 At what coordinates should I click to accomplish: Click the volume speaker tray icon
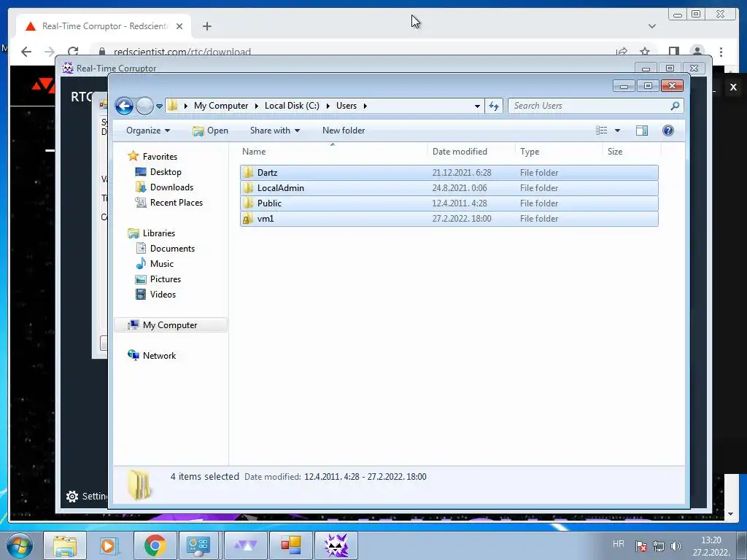click(676, 545)
